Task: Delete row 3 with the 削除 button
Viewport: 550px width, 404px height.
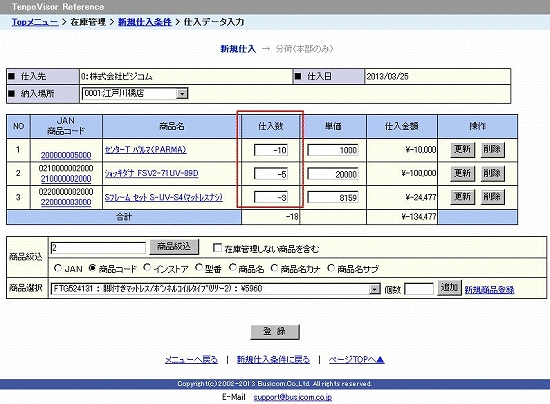Action: 492,197
